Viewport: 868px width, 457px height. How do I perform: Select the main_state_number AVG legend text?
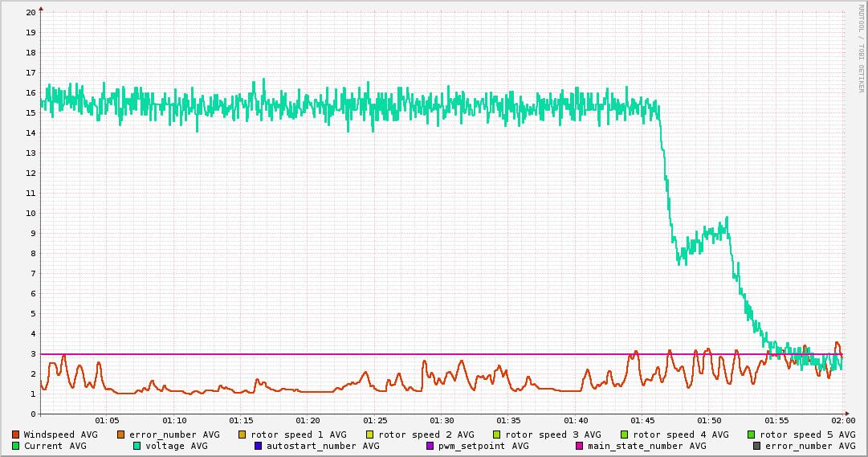[x=646, y=446]
